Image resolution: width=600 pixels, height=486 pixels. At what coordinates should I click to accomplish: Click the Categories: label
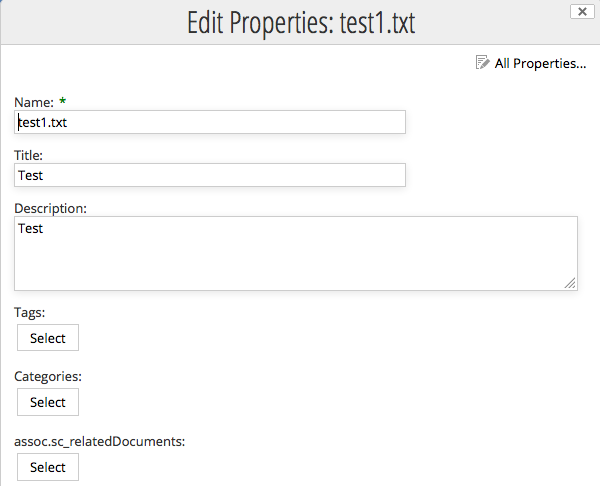coord(48,377)
